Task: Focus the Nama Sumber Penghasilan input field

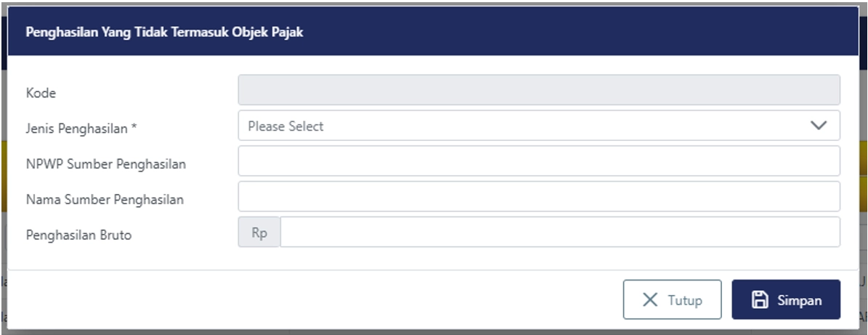Action: 538,197
